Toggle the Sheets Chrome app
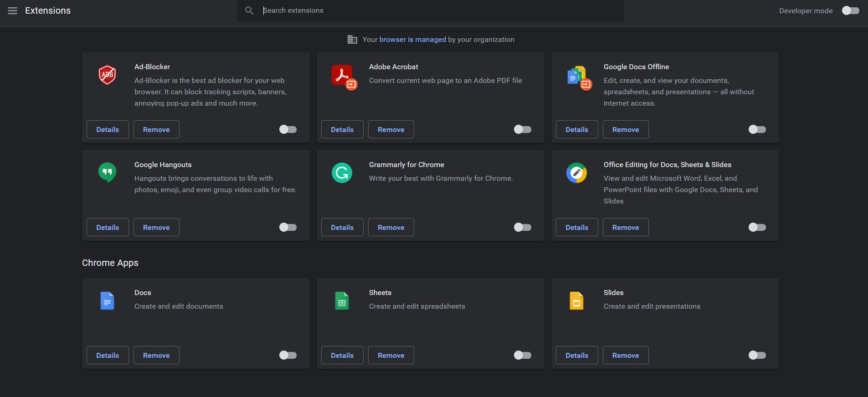 (523, 355)
